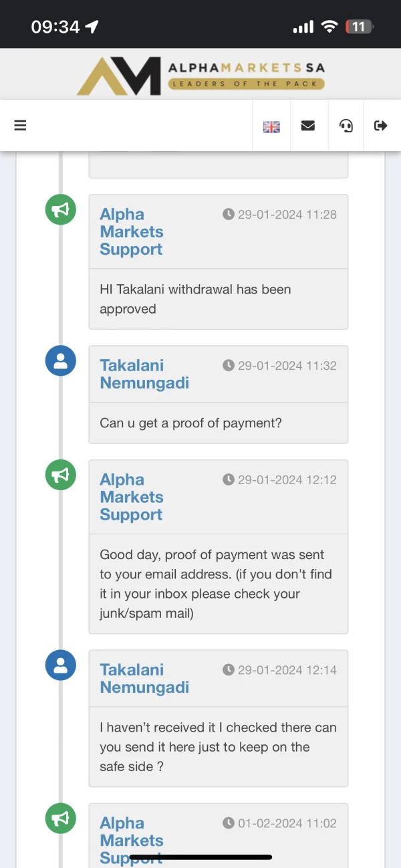Tap the 29-01-2024 11:28 timestamp
This screenshot has height=868, width=401.
coord(280,215)
